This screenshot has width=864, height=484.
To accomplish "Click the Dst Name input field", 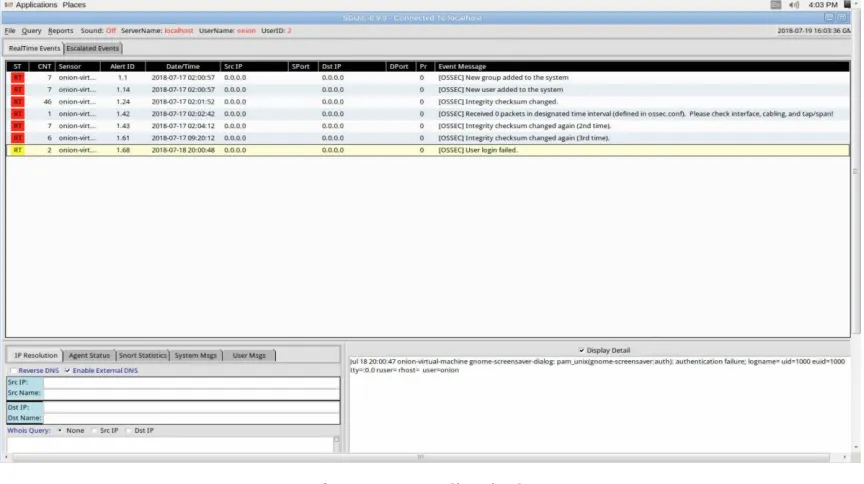I will pyautogui.click(x=191, y=418).
